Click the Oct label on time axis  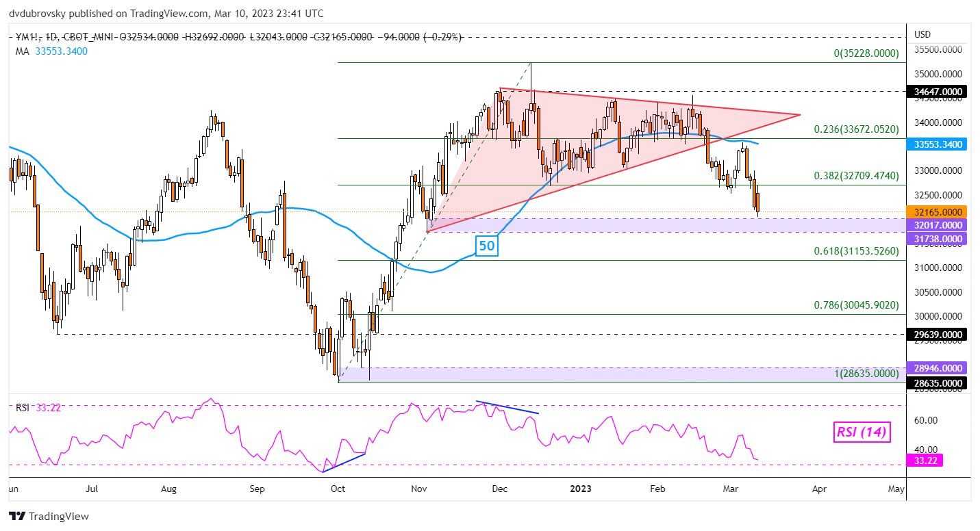point(337,489)
